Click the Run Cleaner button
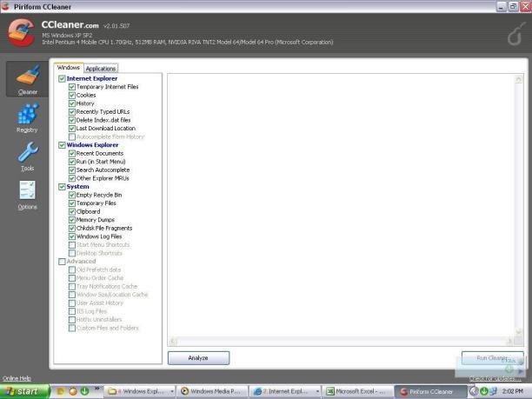532x399 pixels. click(x=492, y=358)
